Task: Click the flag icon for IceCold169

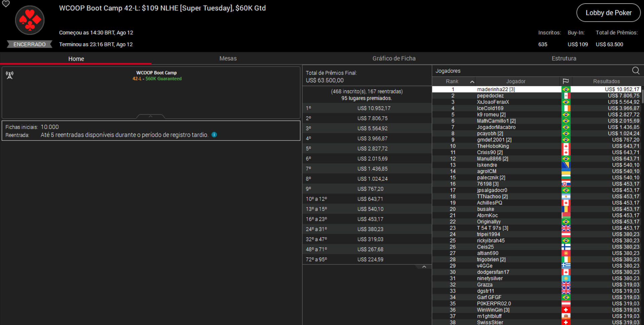Action: coord(566,108)
